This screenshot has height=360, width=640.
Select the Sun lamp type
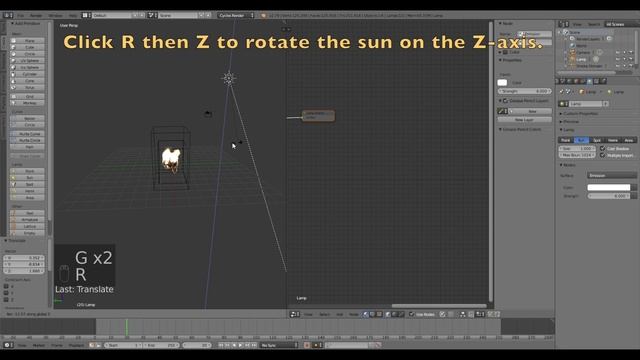[581, 140]
